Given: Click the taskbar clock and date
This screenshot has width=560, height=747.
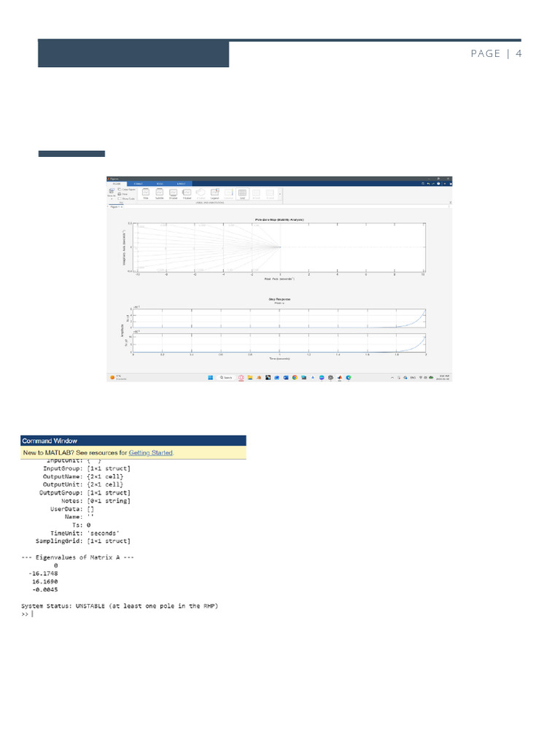Looking at the screenshot, I should click(443, 377).
